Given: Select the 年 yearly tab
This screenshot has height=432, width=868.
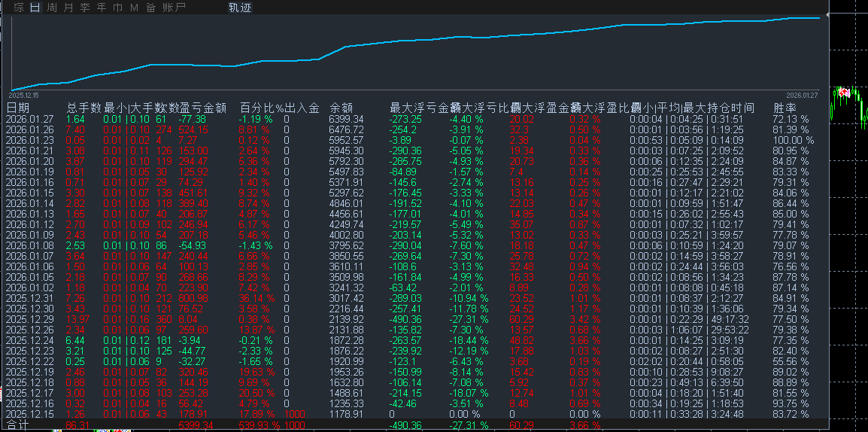Looking at the screenshot, I should [102, 8].
